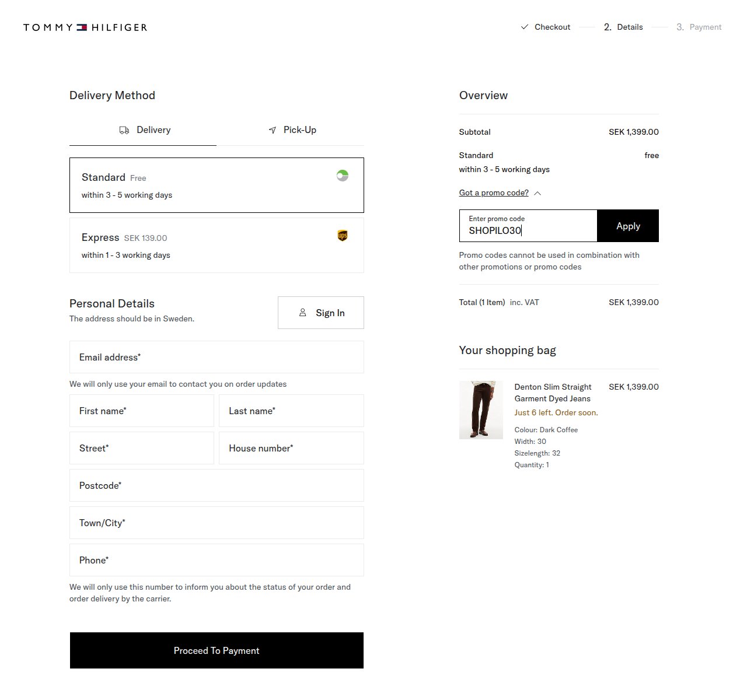This screenshot has height=700, width=747.
Task: Select the Standard Free delivery option
Action: [217, 185]
